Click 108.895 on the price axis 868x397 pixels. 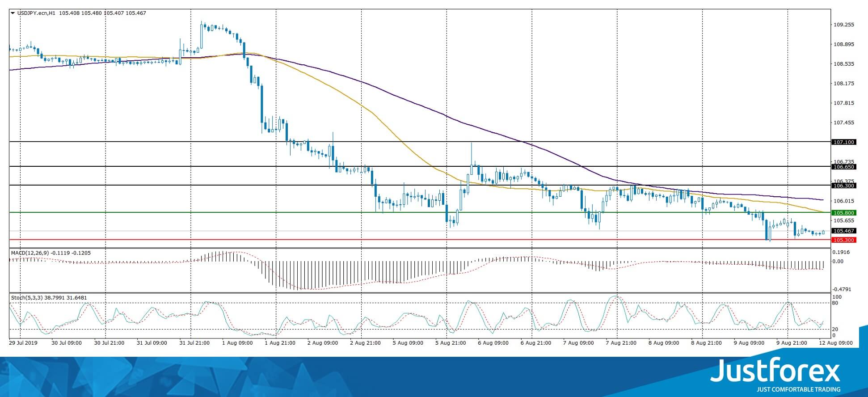(844, 44)
